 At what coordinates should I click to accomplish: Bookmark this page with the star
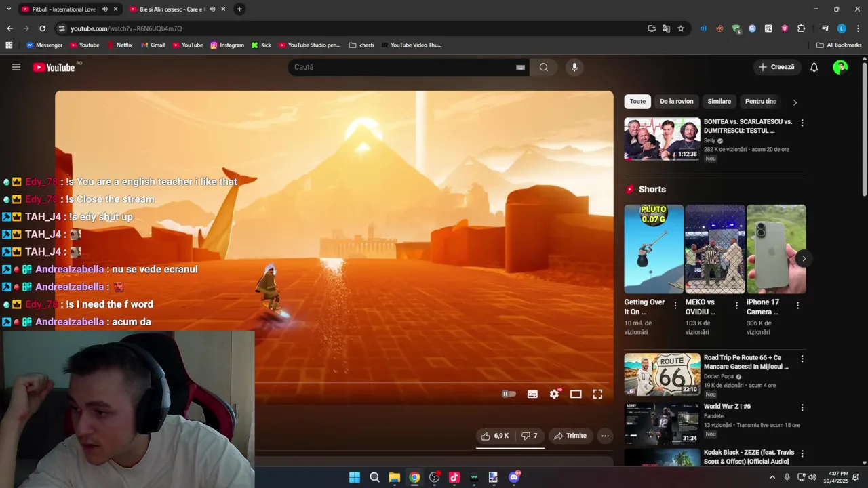pos(681,28)
